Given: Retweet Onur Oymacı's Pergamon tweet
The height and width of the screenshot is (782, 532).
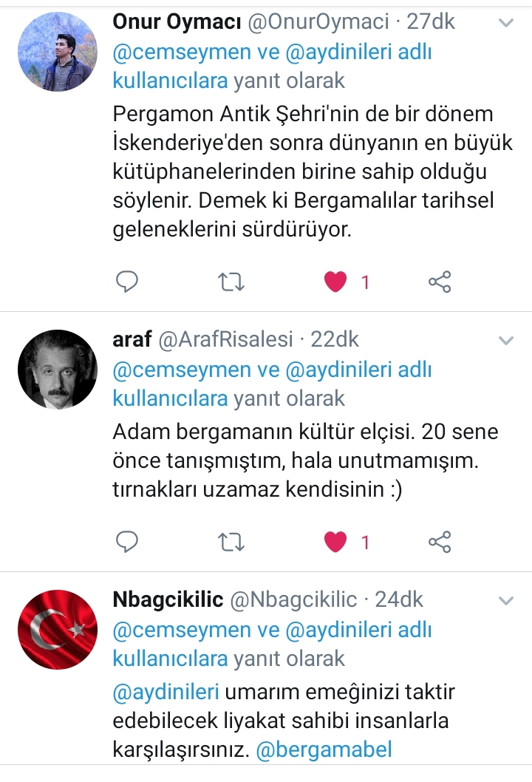Looking at the screenshot, I should pos(231,282).
